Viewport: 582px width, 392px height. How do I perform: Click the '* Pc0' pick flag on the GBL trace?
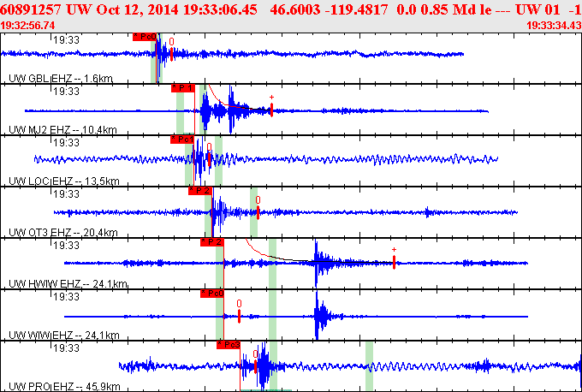pos(145,37)
